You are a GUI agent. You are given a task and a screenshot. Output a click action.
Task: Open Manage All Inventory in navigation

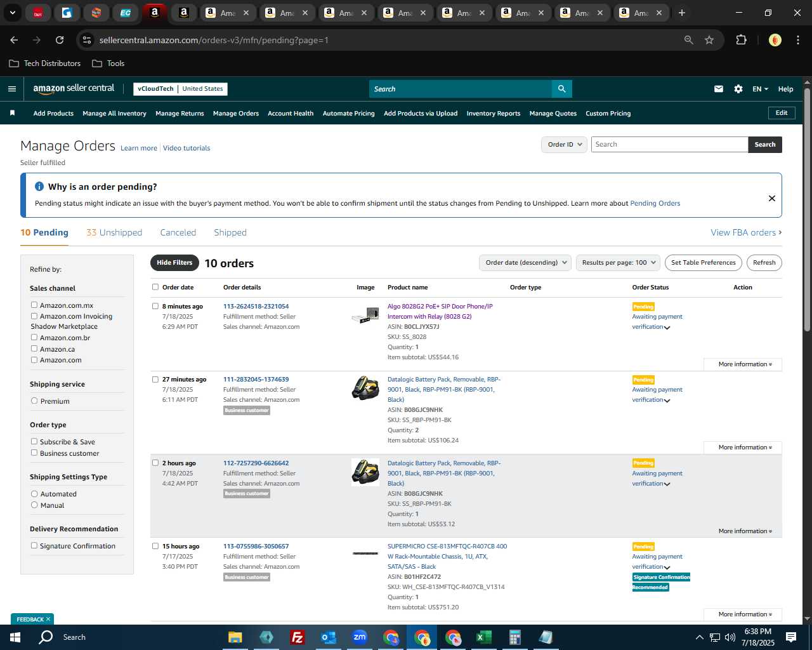tap(114, 114)
